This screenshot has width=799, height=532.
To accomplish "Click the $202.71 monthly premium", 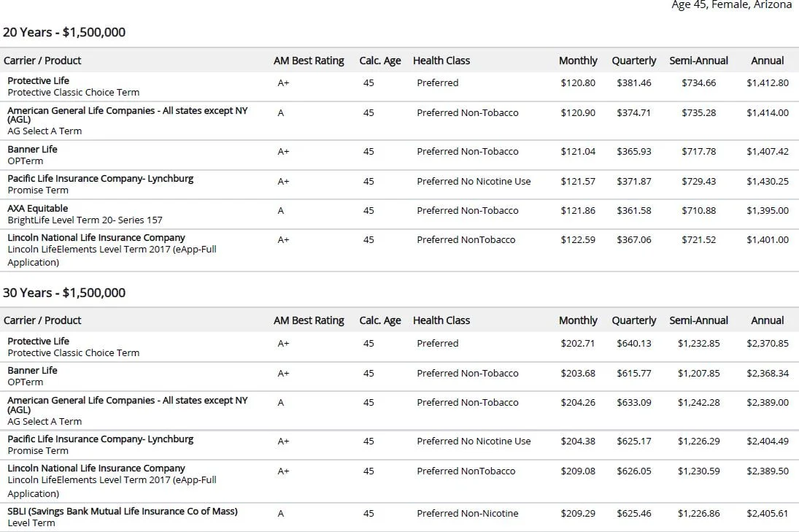I will point(577,344).
